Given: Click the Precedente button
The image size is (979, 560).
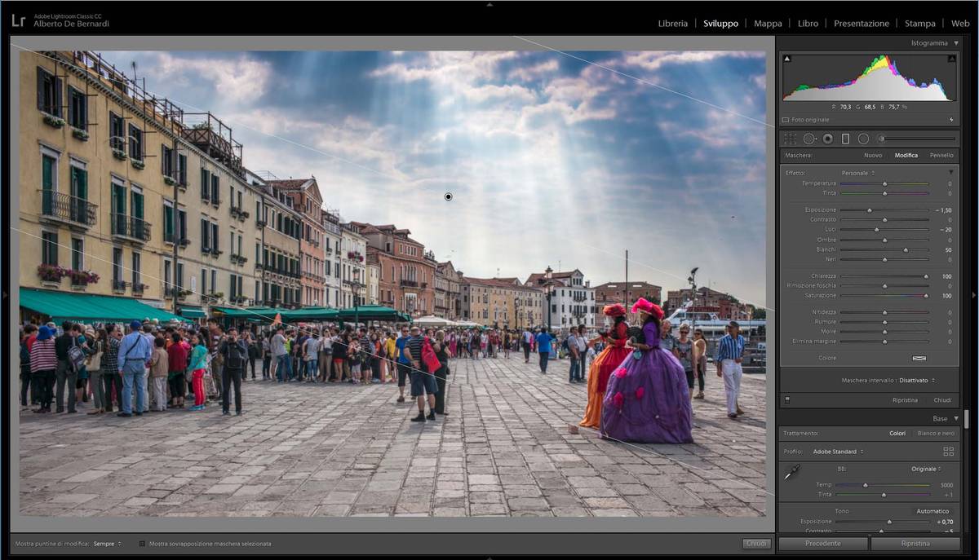Looking at the screenshot, I should [822, 544].
